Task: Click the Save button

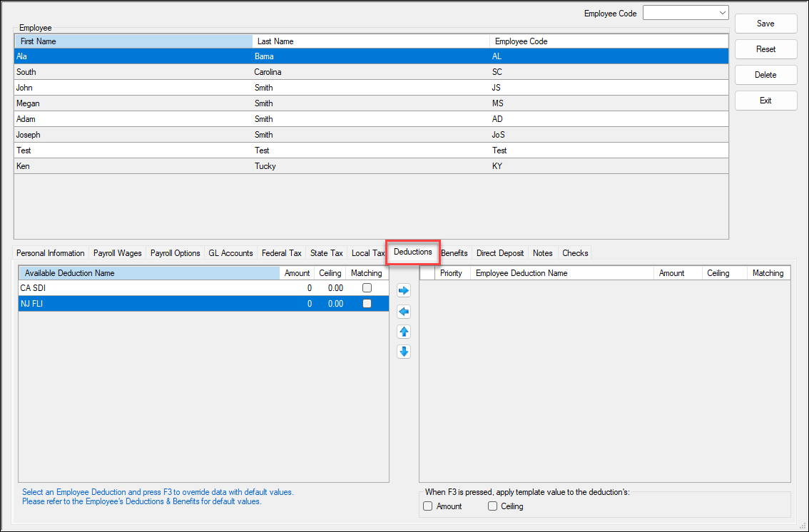Action: pyautogui.click(x=765, y=24)
